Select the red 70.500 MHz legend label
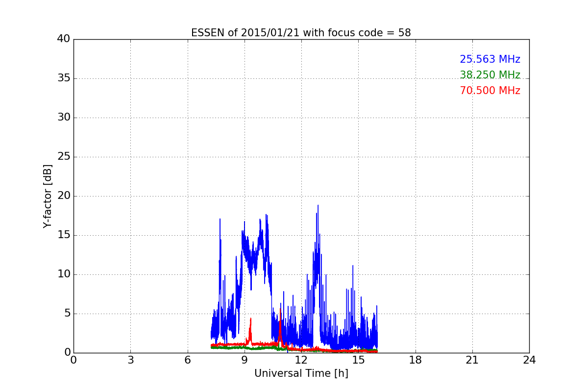Image resolution: width=588 pixels, height=392 pixels. pos(490,91)
